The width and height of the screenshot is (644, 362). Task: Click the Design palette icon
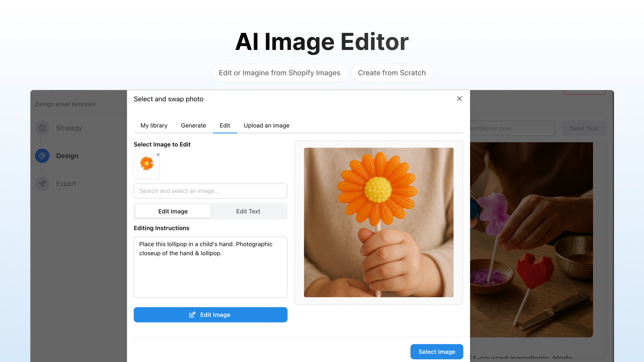(x=42, y=156)
